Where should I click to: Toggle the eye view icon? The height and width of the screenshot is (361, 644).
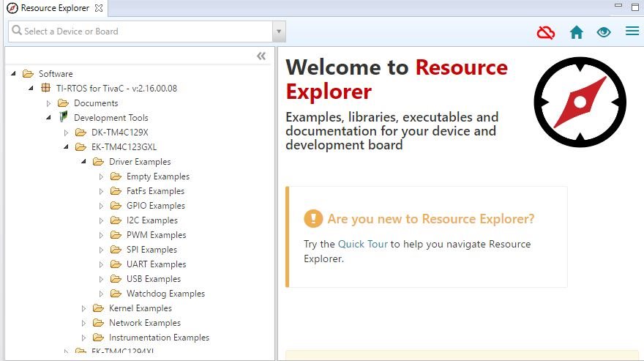[604, 32]
